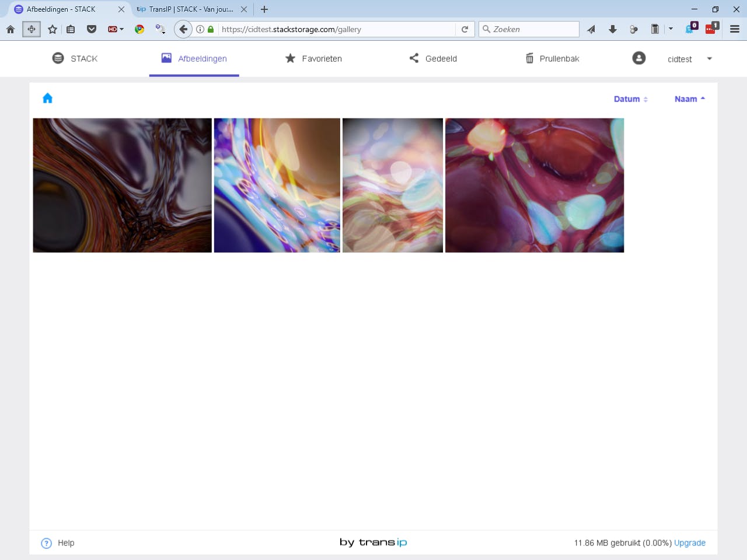Click the STACK logo icon
747x560 pixels.
[x=58, y=58]
